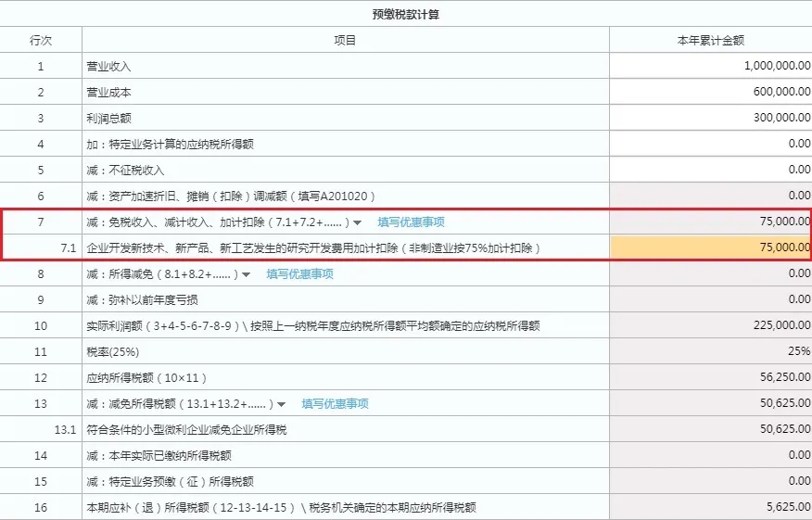Select the 符合条件的小型微利企业 row 13.1 item
812x520 pixels.
click(x=186, y=430)
